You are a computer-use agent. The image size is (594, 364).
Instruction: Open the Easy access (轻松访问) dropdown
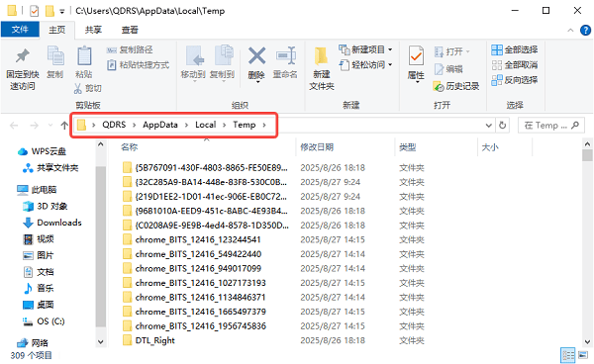tap(365, 65)
